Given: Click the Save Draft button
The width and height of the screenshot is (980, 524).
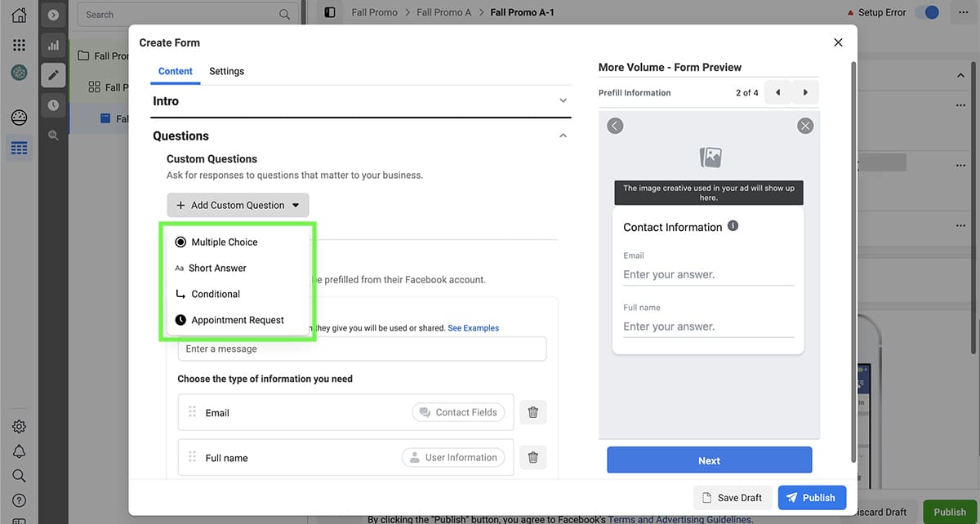Looking at the screenshot, I should (733, 498).
